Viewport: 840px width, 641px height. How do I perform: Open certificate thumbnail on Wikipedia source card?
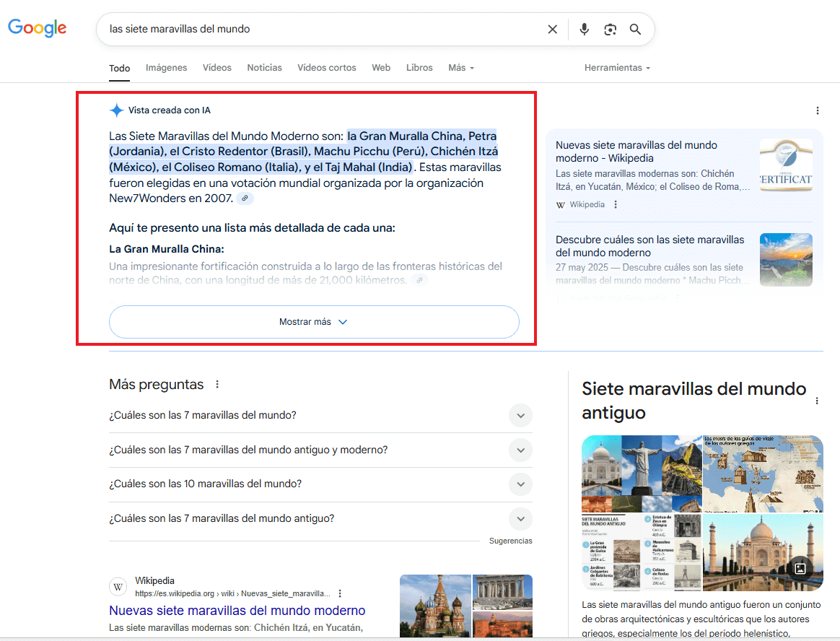[x=786, y=165]
